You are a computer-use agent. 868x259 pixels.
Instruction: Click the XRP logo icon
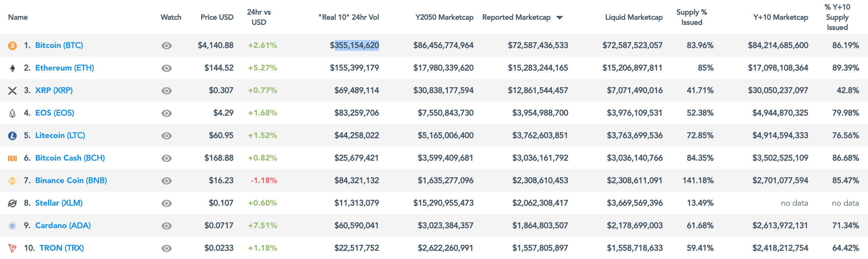12,91
